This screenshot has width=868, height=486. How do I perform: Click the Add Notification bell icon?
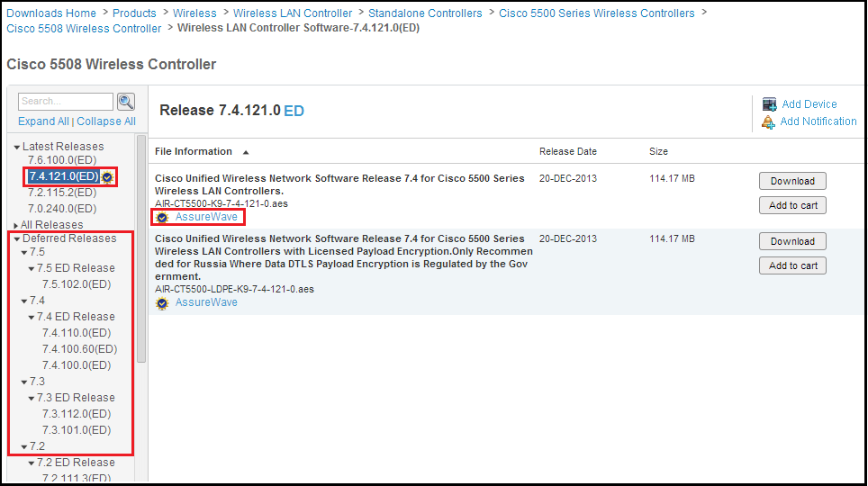768,121
